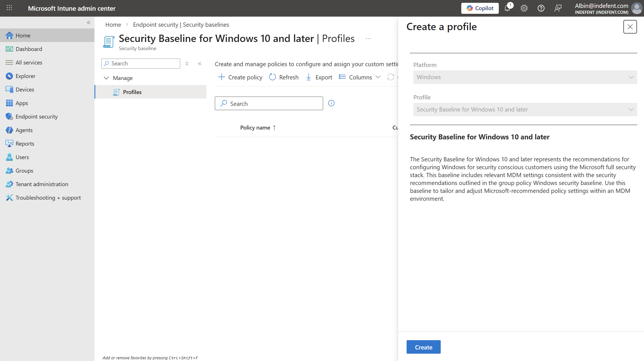Clear the blade menu search with X
Screen dimensions: 644x361
[187, 64]
